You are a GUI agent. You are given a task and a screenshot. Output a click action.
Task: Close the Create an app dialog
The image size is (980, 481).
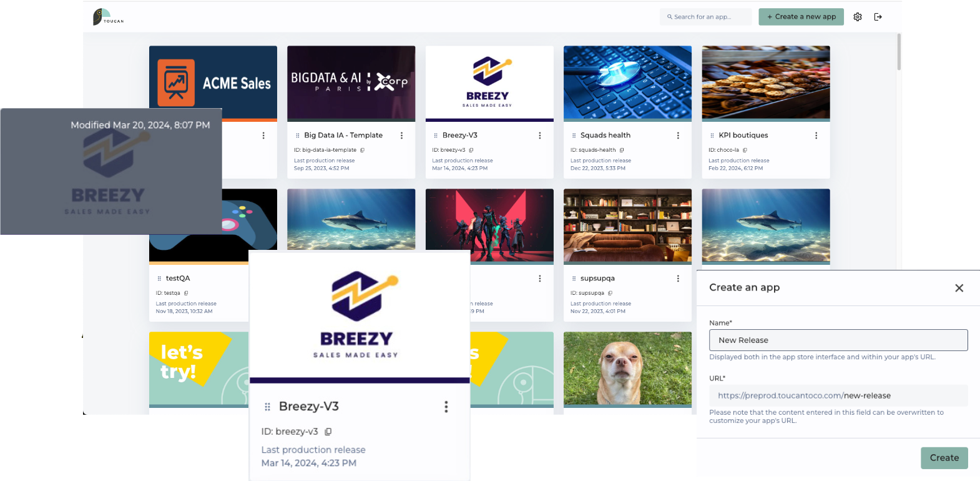[959, 288]
